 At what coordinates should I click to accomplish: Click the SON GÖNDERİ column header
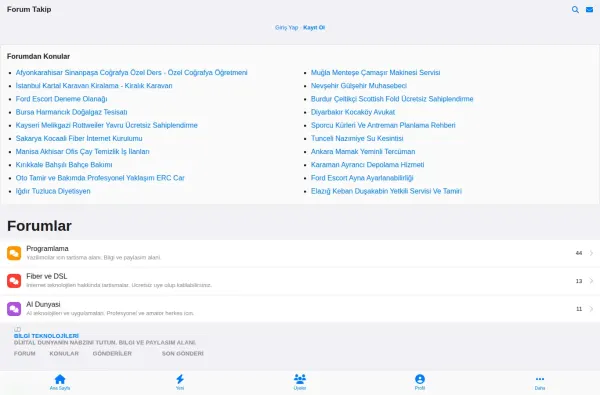click(183, 354)
